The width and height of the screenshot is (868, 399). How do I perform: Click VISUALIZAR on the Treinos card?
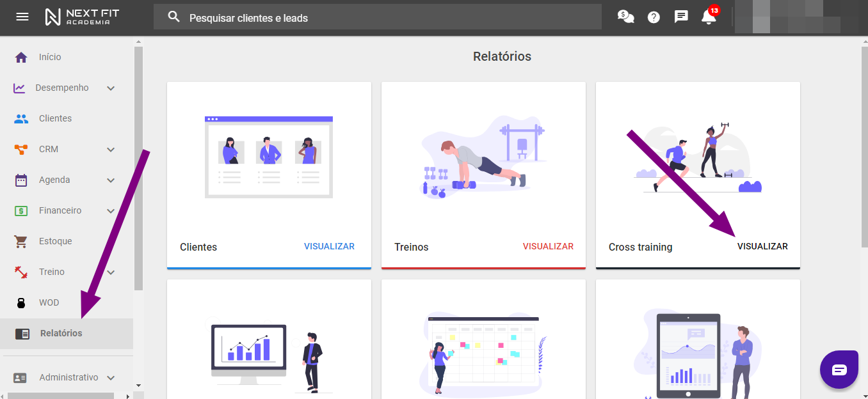click(x=548, y=246)
